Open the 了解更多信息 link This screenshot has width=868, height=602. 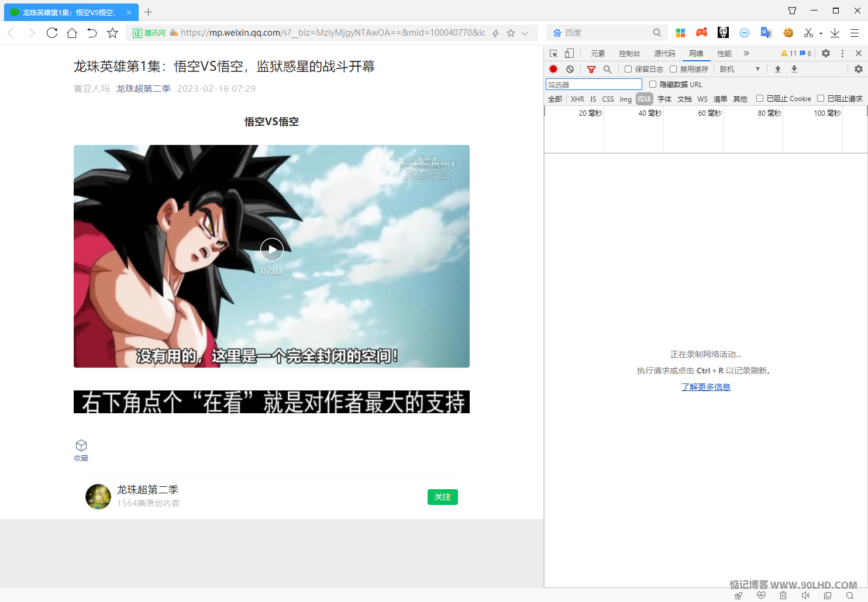click(x=706, y=387)
